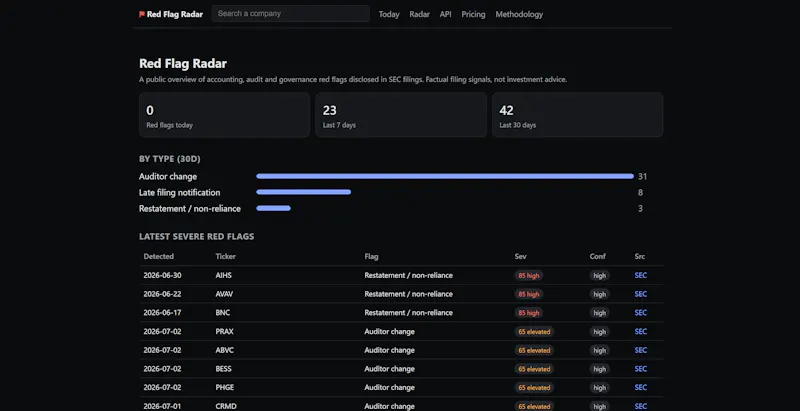800x411 pixels.
Task: Click the Restatement / non-reliance bar
Action: [x=273, y=208]
